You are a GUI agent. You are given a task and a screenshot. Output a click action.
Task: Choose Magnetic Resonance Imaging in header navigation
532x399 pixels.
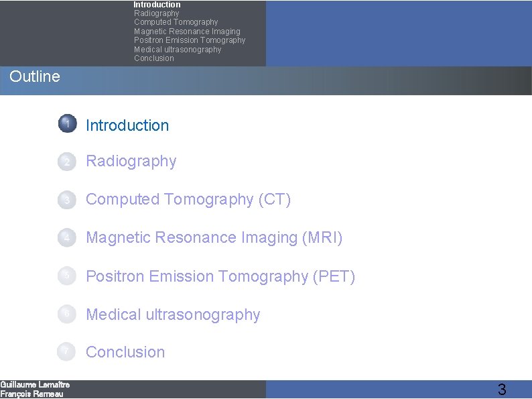click(x=187, y=32)
